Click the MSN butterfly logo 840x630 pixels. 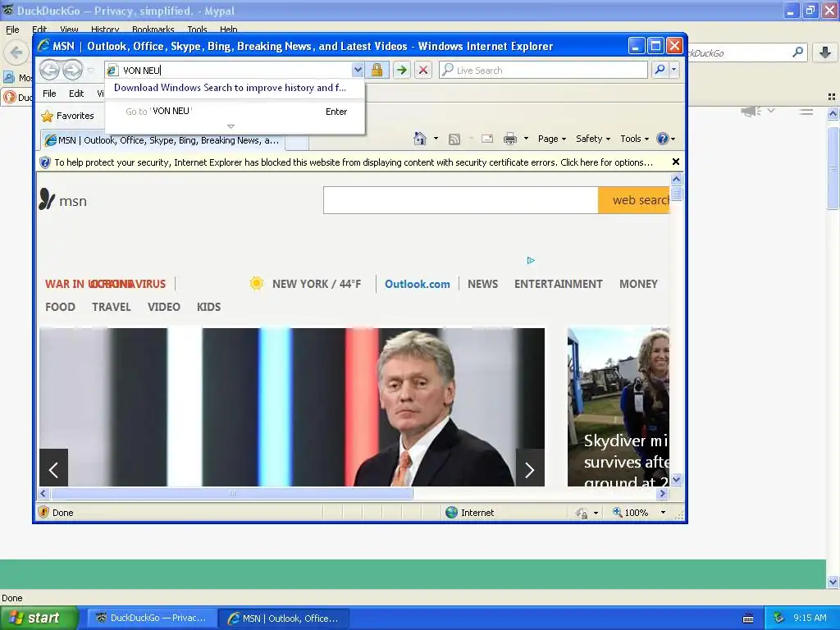pos(47,199)
